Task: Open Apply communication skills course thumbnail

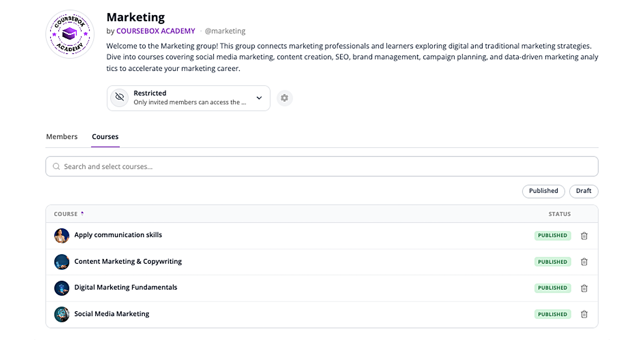Action: (62, 235)
